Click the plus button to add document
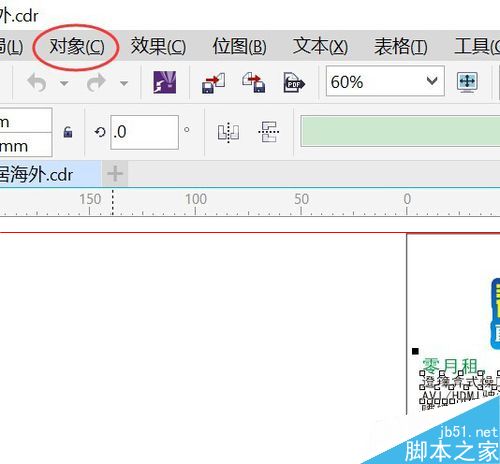500x464 pixels. point(115,174)
